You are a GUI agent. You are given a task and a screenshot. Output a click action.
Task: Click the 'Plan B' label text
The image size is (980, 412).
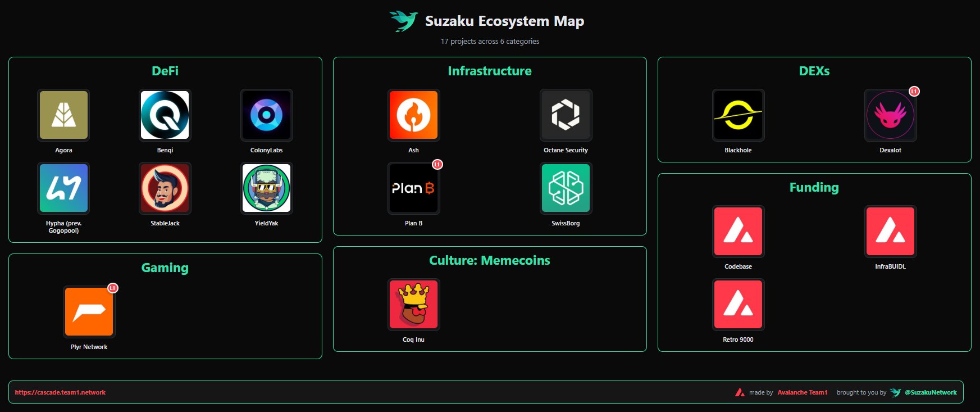[414, 223]
